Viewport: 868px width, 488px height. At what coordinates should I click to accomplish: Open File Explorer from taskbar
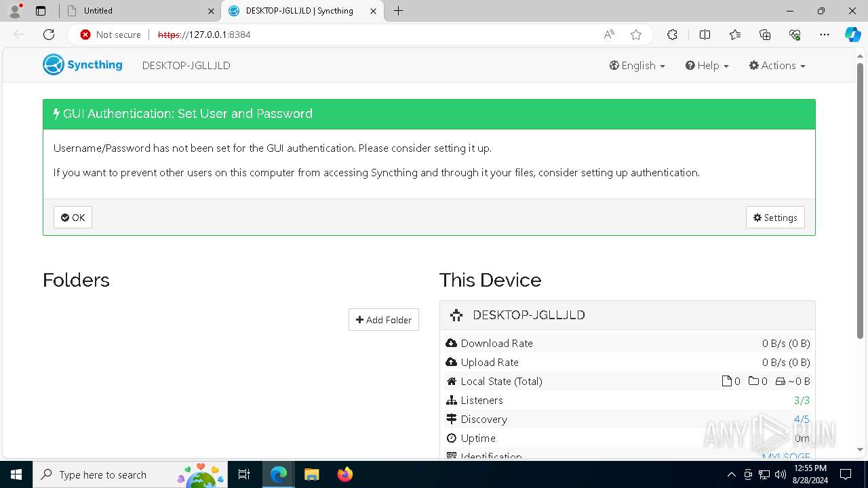(x=311, y=474)
